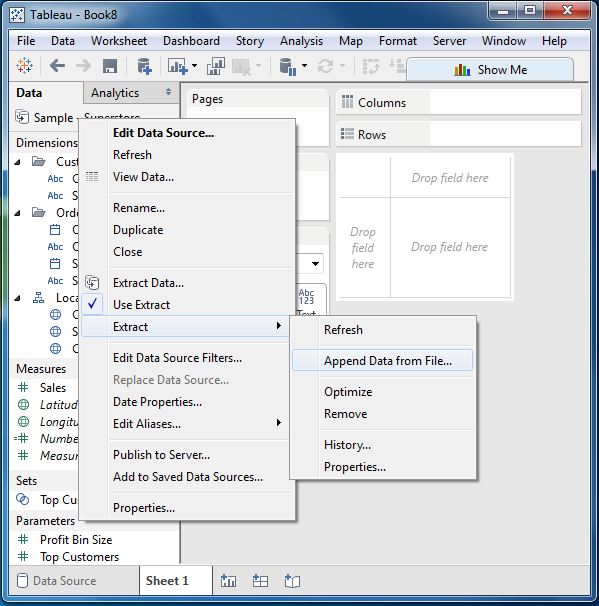
Task: Click the new data source cylinder icon
Action: pos(145,66)
